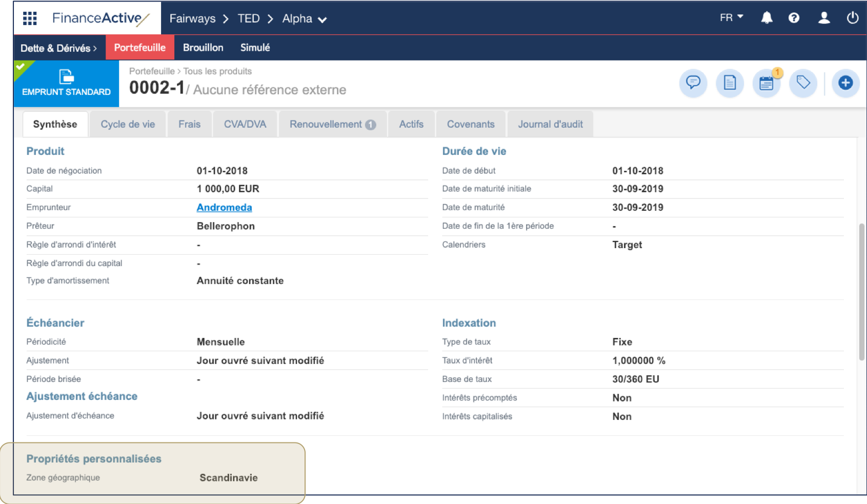Open the documents icon

tap(730, 83)
